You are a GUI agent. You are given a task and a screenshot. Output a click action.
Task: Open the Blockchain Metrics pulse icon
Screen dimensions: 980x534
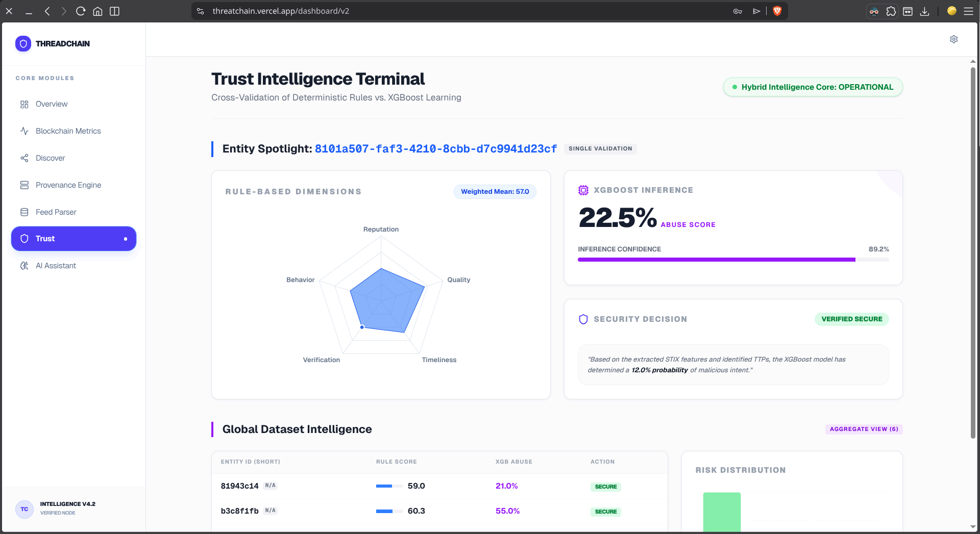coord(24,131)
